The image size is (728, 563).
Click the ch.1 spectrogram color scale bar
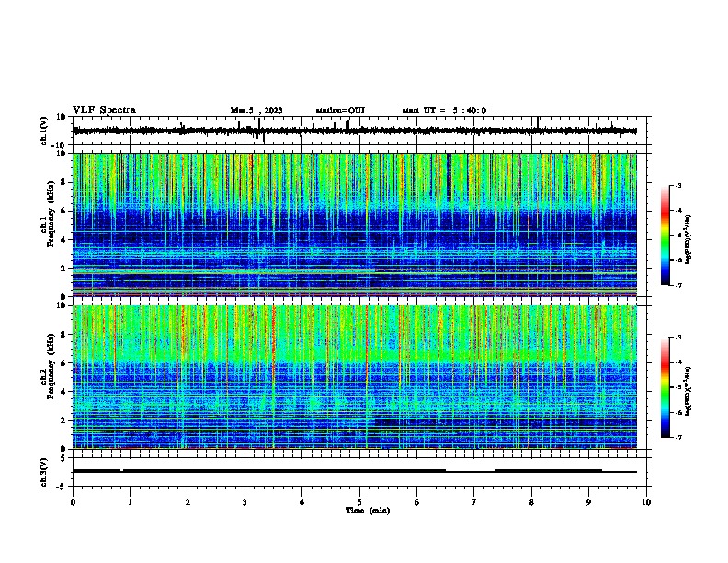point(665,236)
